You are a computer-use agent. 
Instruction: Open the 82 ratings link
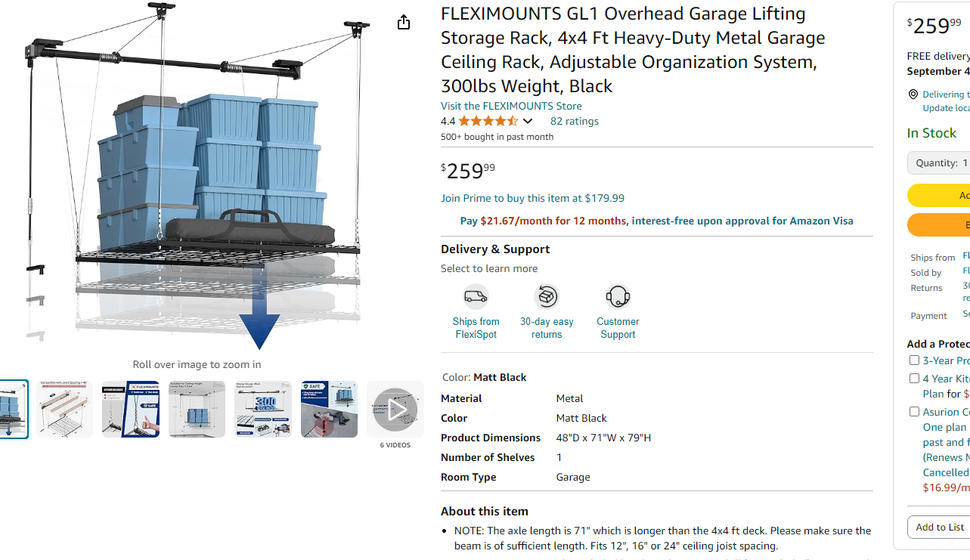[x=574, y=121]
